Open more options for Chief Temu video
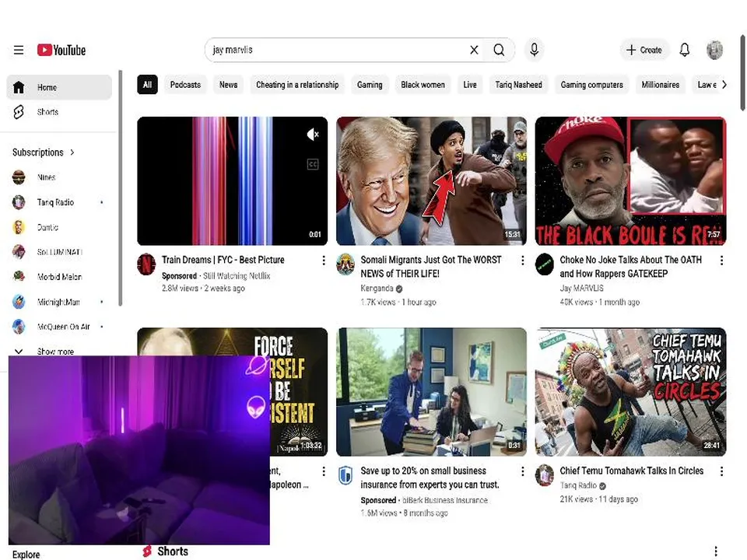Viewport: 747px width, 560px height. pyautogui.click(x=722, y=471)
